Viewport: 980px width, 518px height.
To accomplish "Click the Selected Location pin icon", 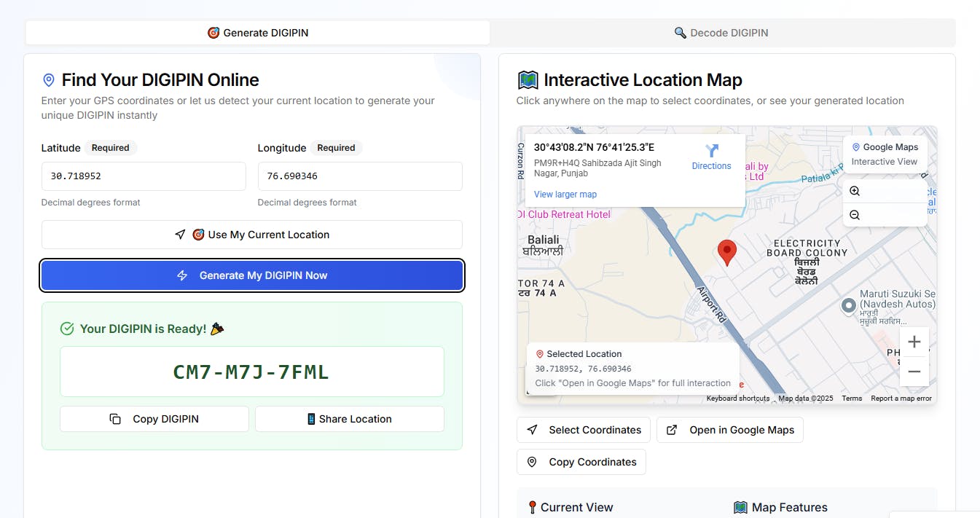I will pos(540,354).
